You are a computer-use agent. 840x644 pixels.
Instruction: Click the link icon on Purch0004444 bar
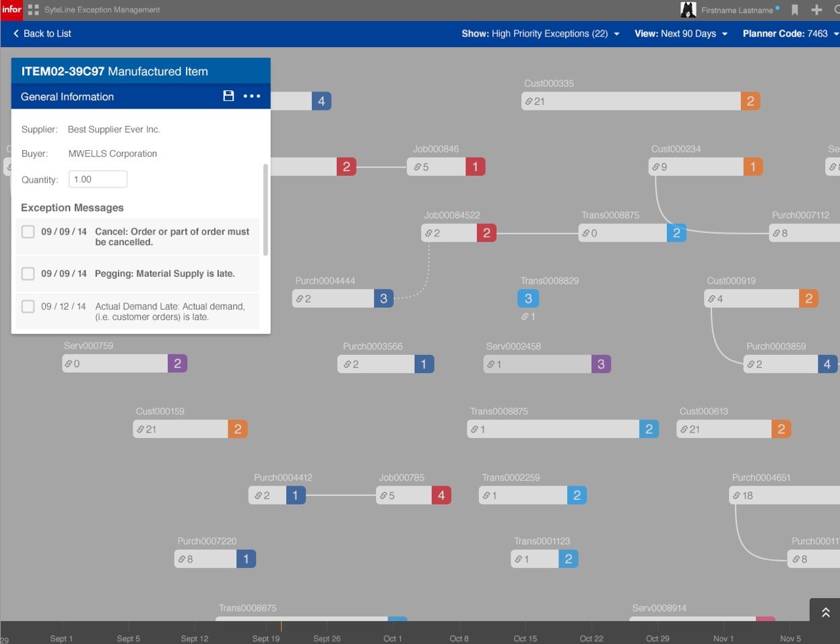[299, 298]
